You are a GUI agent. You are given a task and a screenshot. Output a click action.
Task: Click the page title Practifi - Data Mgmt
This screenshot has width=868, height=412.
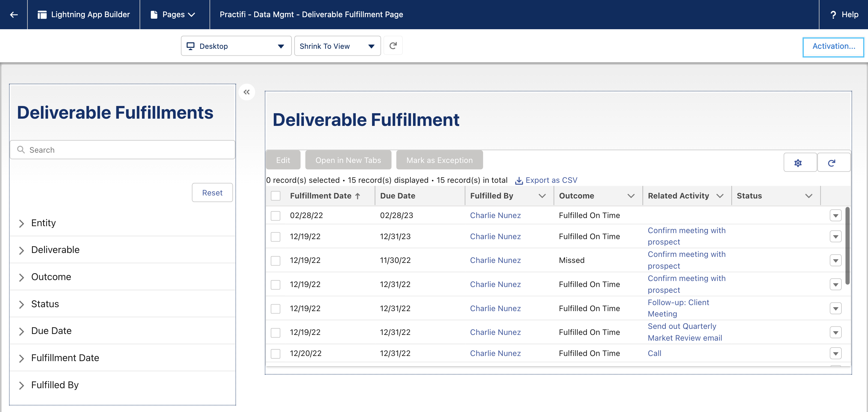311,14
